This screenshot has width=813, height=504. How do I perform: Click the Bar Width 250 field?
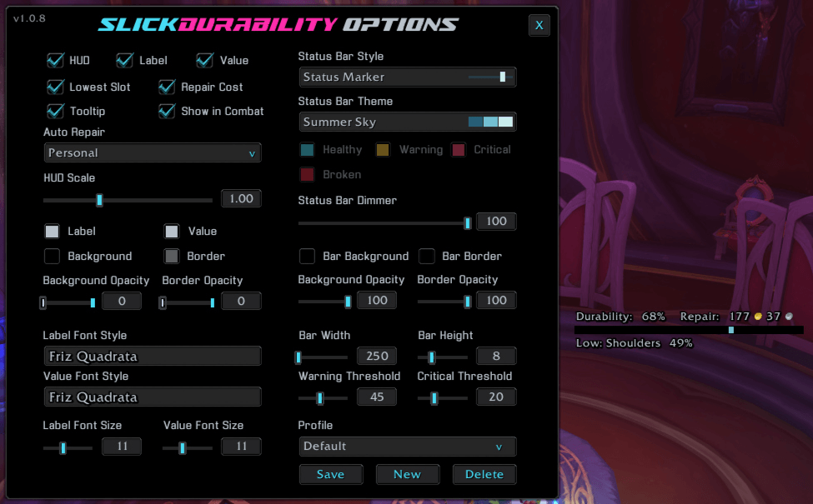coord(377,356)
